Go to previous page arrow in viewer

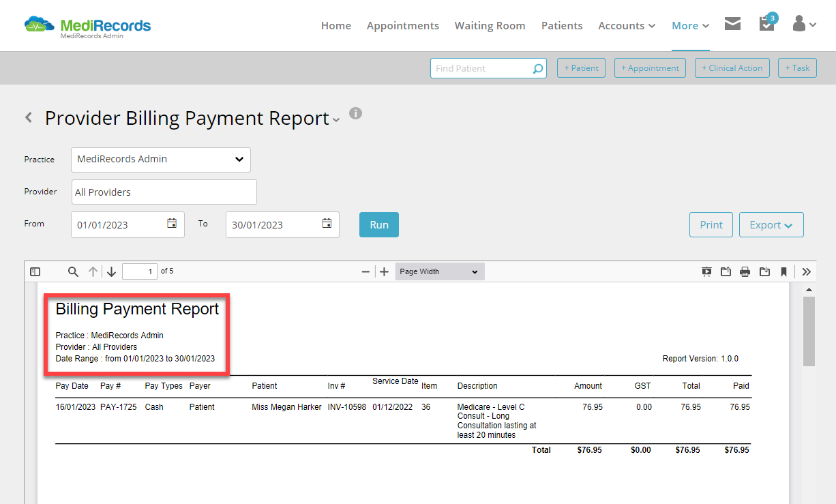pyautogui.click(x=93, y=271)
